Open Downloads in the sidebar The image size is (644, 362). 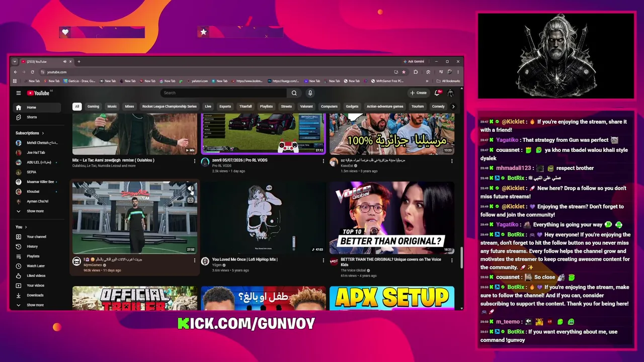37,295
